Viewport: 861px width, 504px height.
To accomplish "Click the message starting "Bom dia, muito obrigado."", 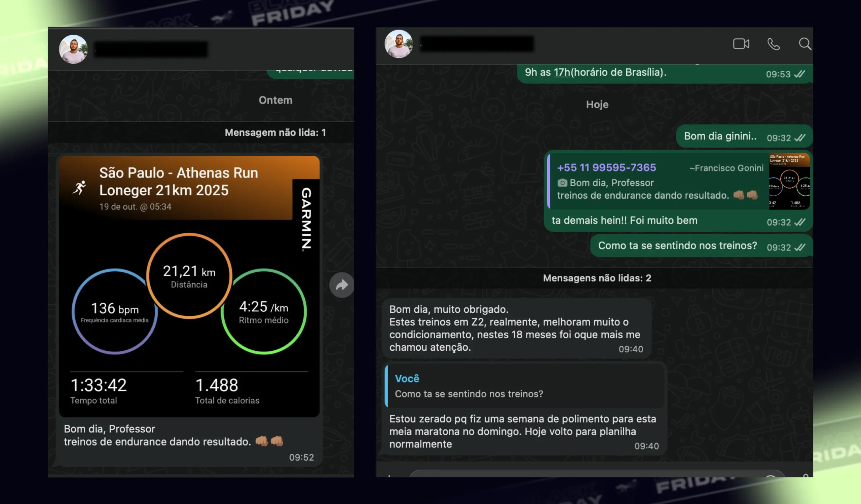I will point(516,328).
